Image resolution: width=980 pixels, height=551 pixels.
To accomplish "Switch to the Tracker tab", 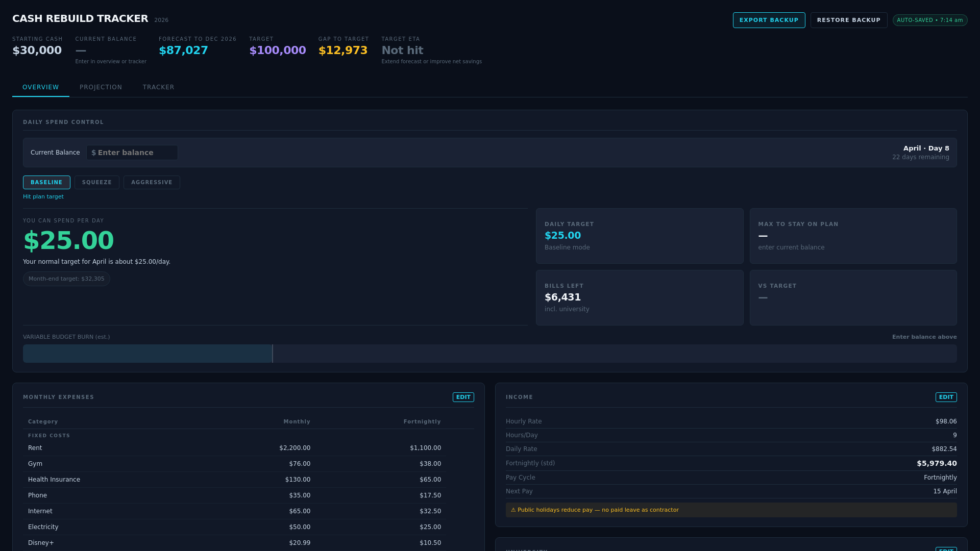I will point(159,87).
